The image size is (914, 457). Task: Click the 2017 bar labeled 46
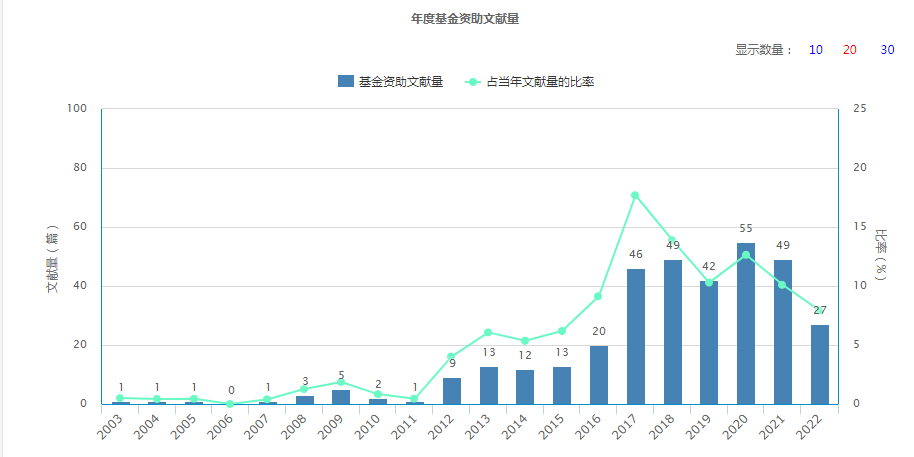coord(635,336)
